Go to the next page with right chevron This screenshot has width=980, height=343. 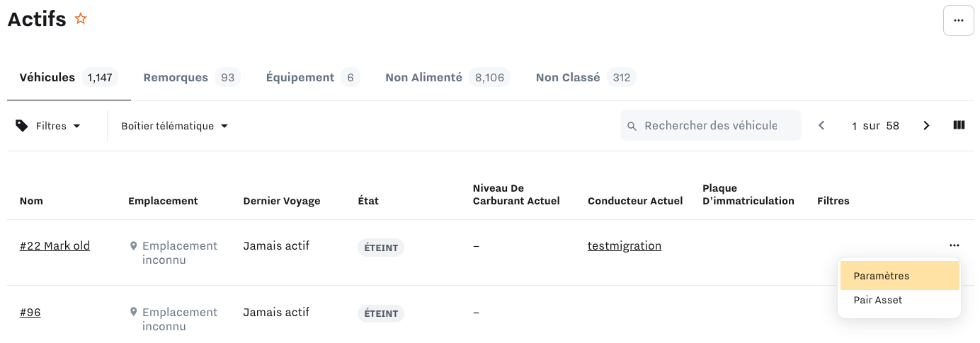pos(926,125)
